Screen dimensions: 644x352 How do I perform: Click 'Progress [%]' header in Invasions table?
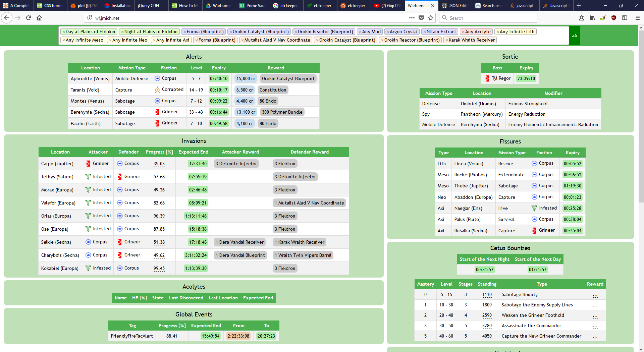click(159, 152)
